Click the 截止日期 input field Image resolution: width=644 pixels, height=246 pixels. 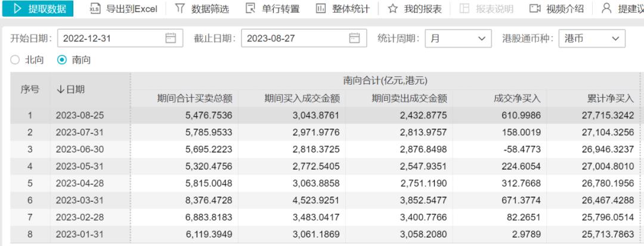pyautogui.click(x=294, y=39)
